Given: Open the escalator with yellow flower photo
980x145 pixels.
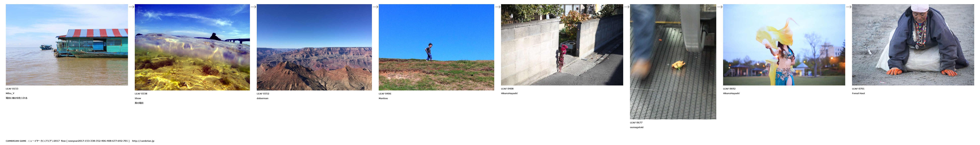Looking at the screenshot, I should coord(673,62).
